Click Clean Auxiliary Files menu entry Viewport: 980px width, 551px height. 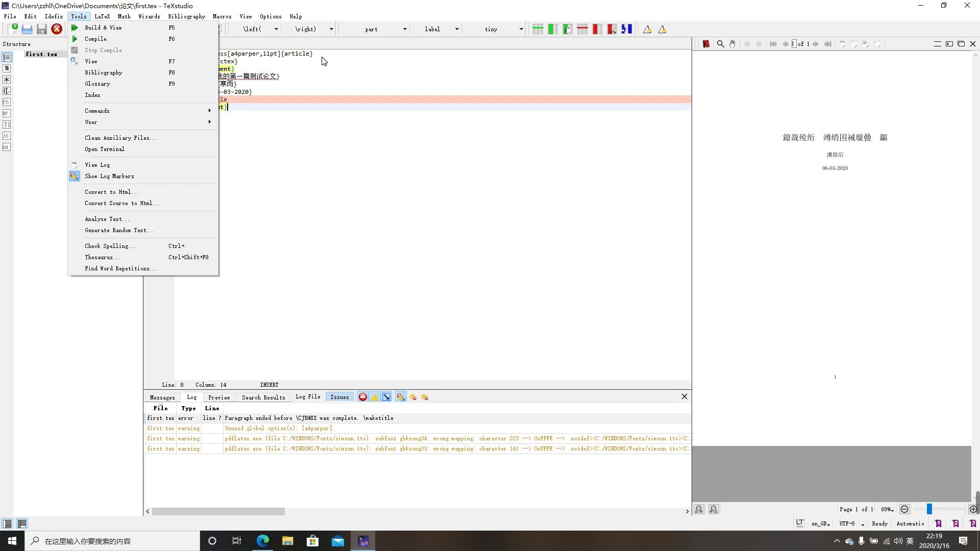click(x=120, y=138)
